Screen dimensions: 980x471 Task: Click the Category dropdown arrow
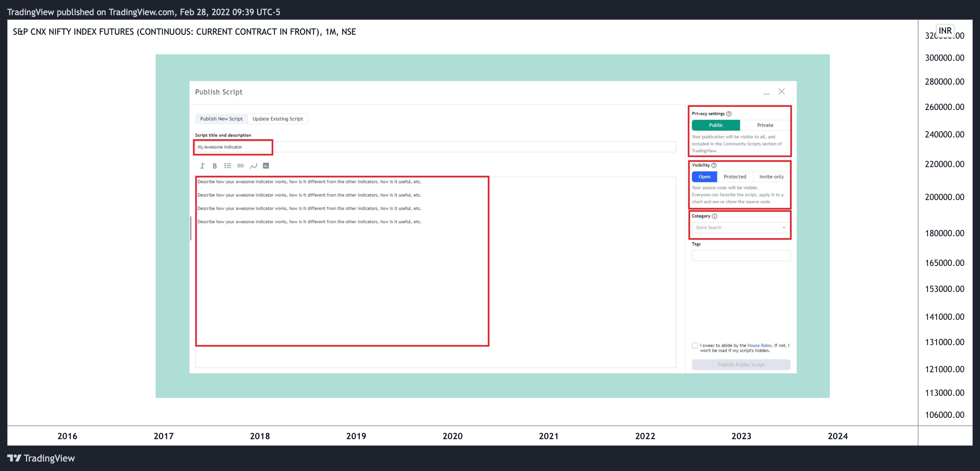[x=784, y=228]
